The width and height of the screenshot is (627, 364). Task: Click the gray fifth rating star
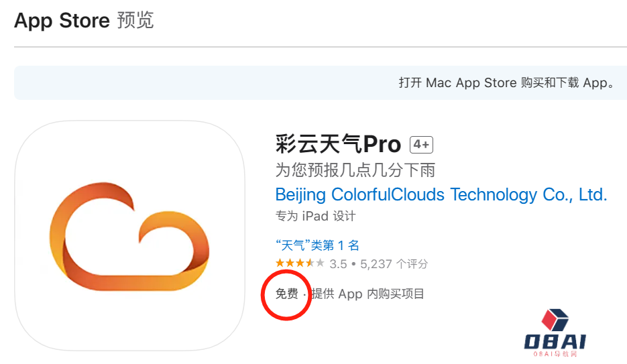click(320, 263)
